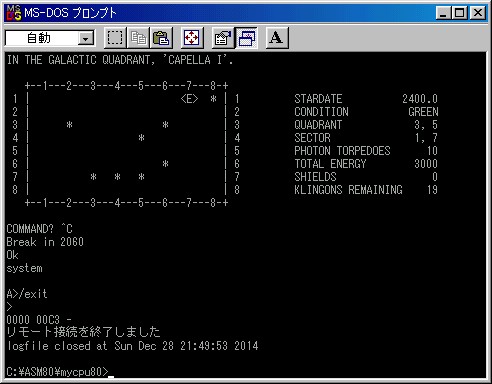Click the <E> Enterprise marker in the grid

point(189,99)
